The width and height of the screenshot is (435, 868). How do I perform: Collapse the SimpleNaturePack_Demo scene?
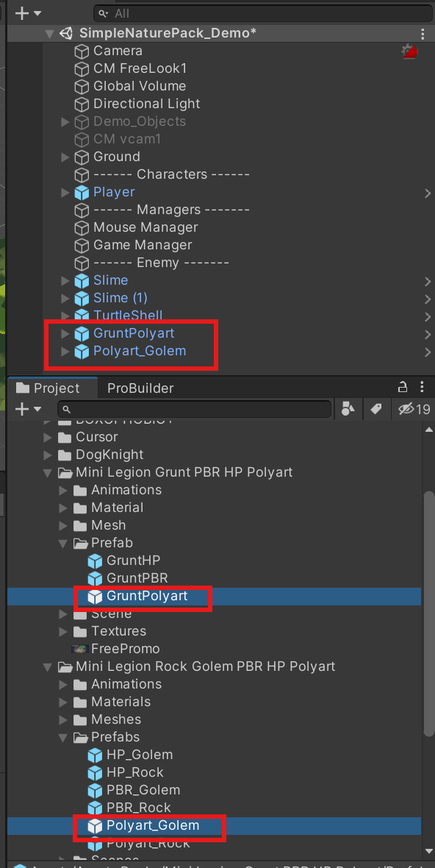tap(49, 33)
